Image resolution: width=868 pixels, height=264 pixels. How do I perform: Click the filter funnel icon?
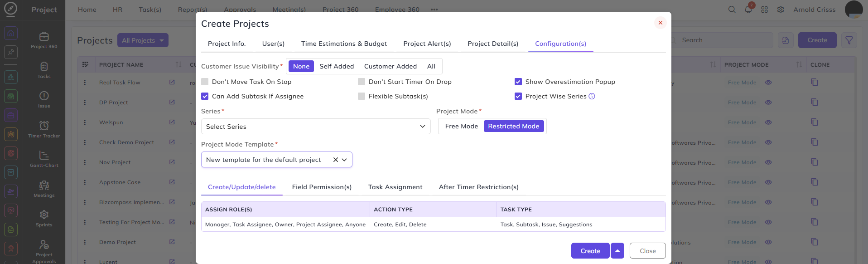(849, 40)
